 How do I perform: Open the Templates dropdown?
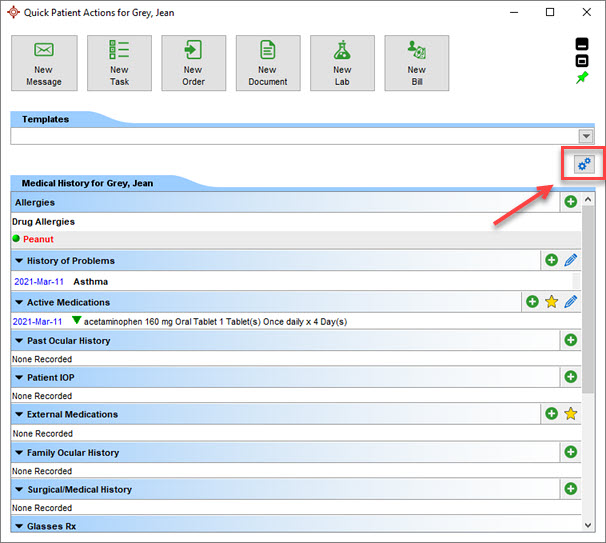586,136
